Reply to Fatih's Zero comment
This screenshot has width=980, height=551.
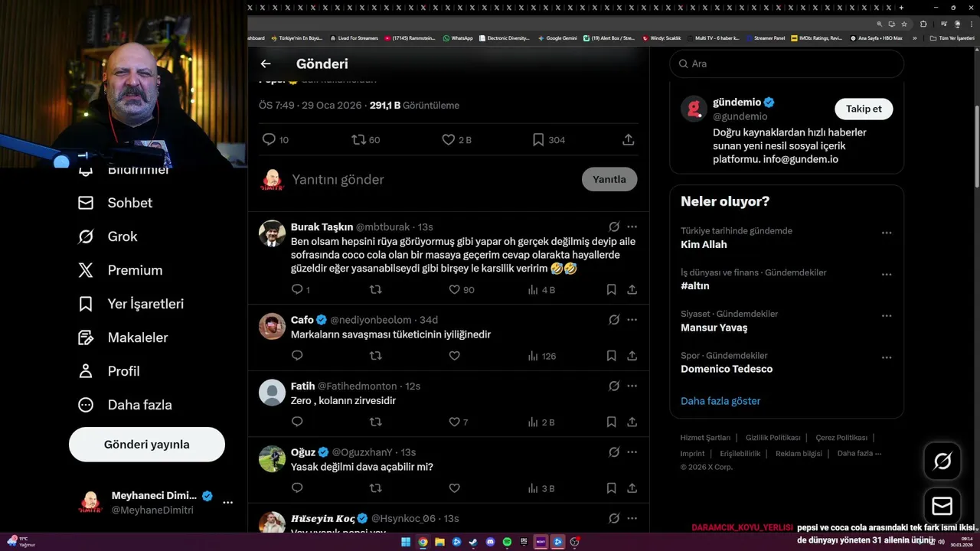point(298,422)
